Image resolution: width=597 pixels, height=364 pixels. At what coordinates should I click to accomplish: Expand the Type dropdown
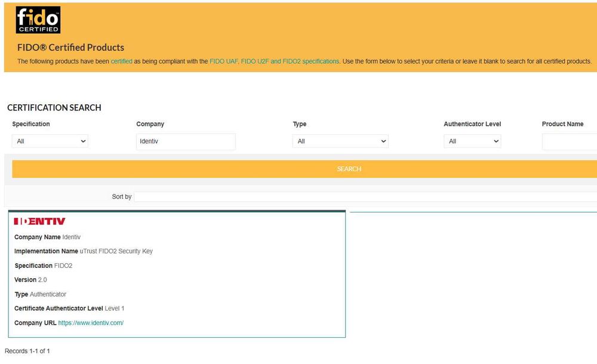tap(340, 141)
